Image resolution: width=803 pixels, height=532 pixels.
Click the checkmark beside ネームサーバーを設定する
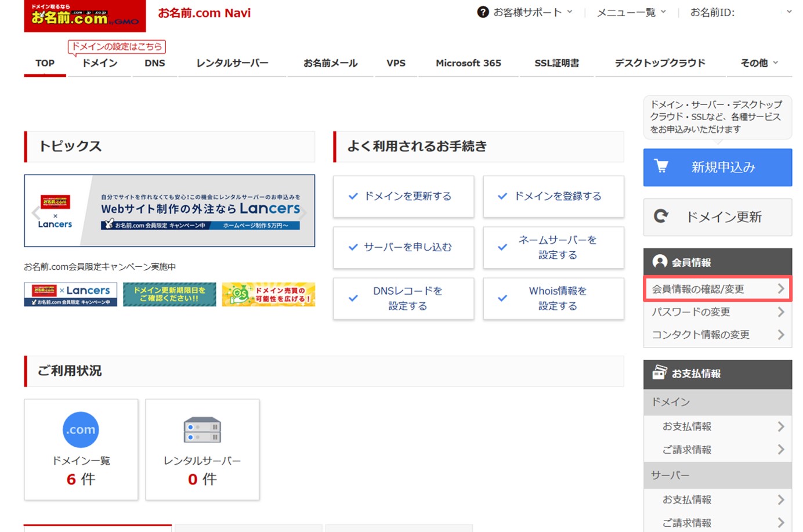[502, 247]
